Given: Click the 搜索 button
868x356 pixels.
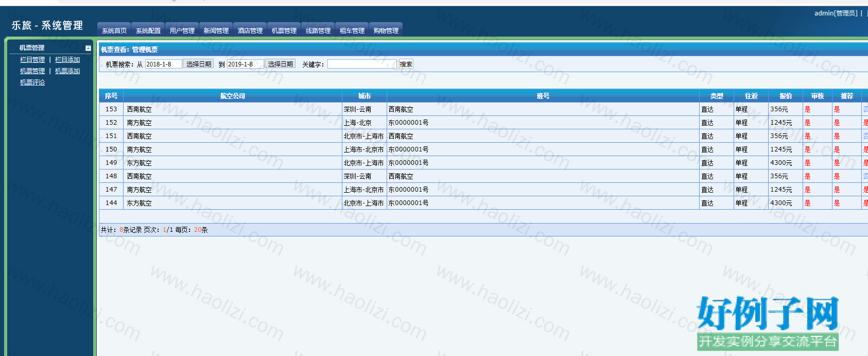Looking at the screenshot, I should coord(406,64).
